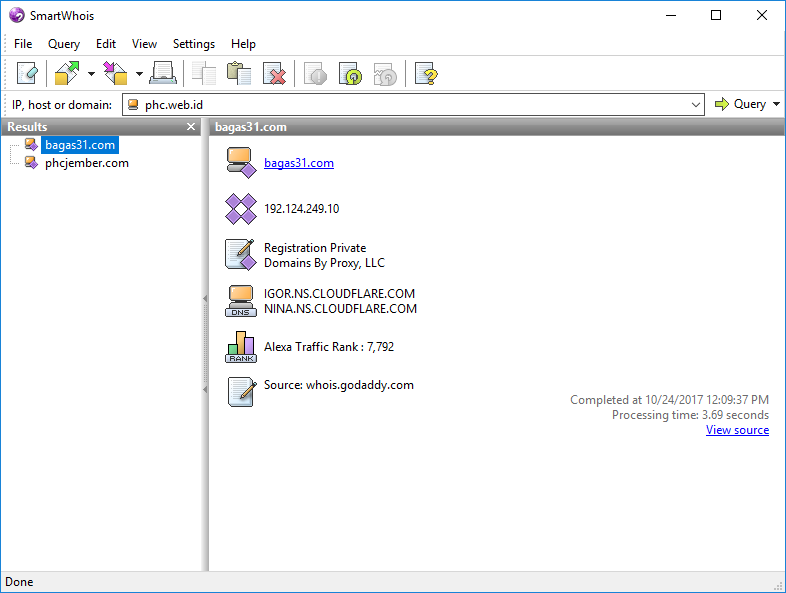
Task: Click the Query button with green arrow
Action: [x=740, y=104]
